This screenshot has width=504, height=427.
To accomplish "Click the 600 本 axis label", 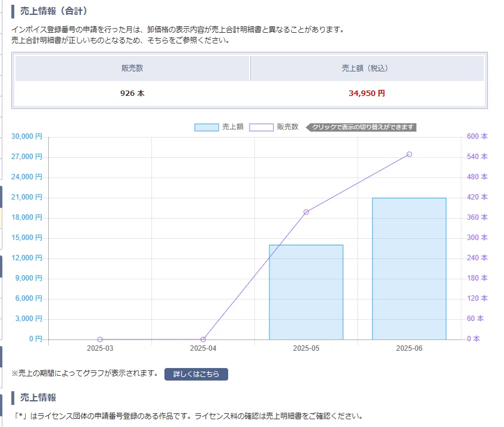I will (477, 136).
